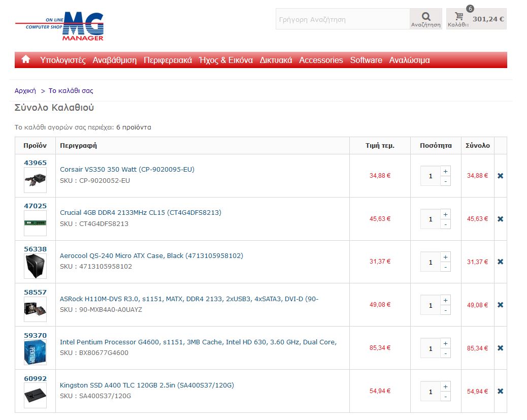The image size is (527, 420).
Task: Click product code 59370
Action: click(x=36, y=335)
